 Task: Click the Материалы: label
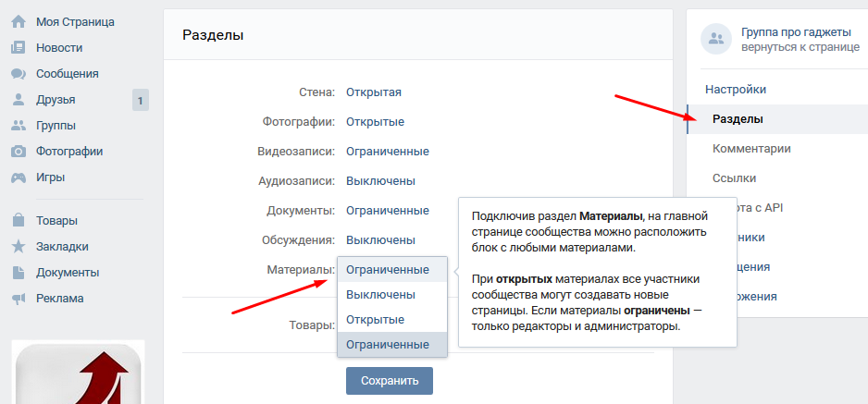[301, 270]
